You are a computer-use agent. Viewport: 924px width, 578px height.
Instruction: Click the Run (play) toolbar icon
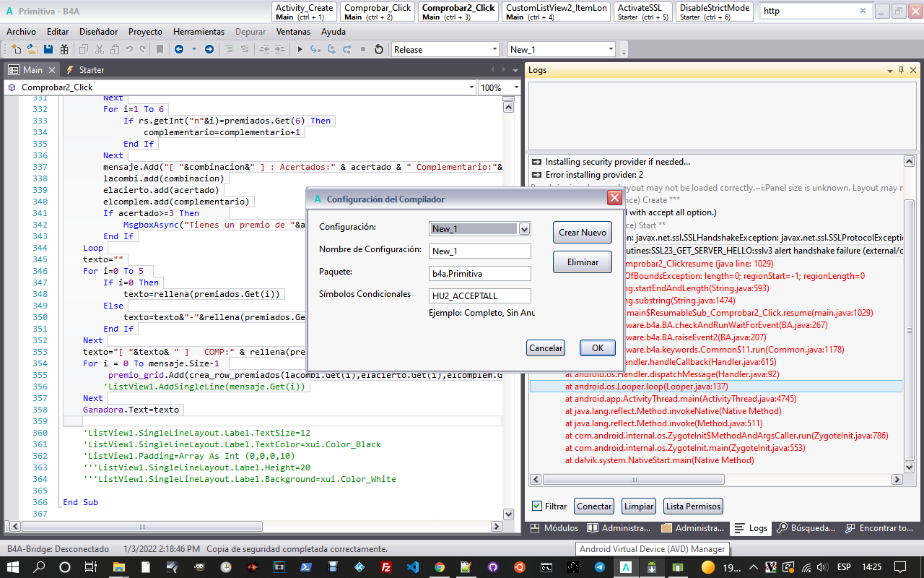[300, 49]
